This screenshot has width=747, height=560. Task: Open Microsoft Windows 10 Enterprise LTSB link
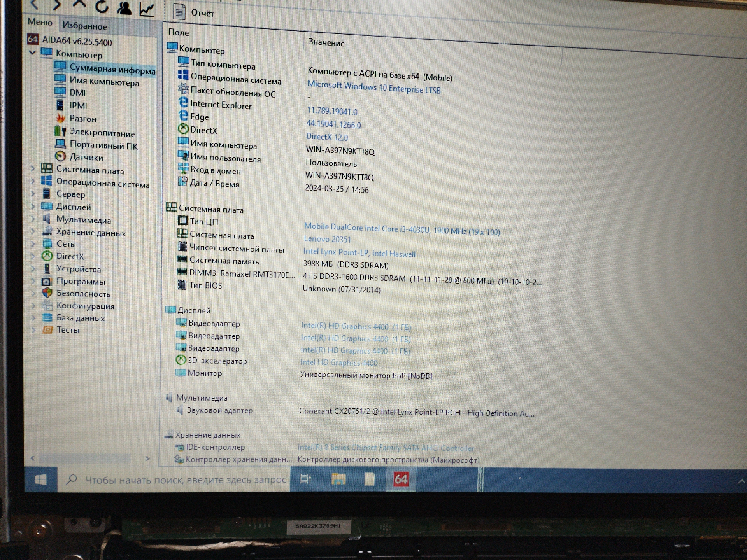374,87
